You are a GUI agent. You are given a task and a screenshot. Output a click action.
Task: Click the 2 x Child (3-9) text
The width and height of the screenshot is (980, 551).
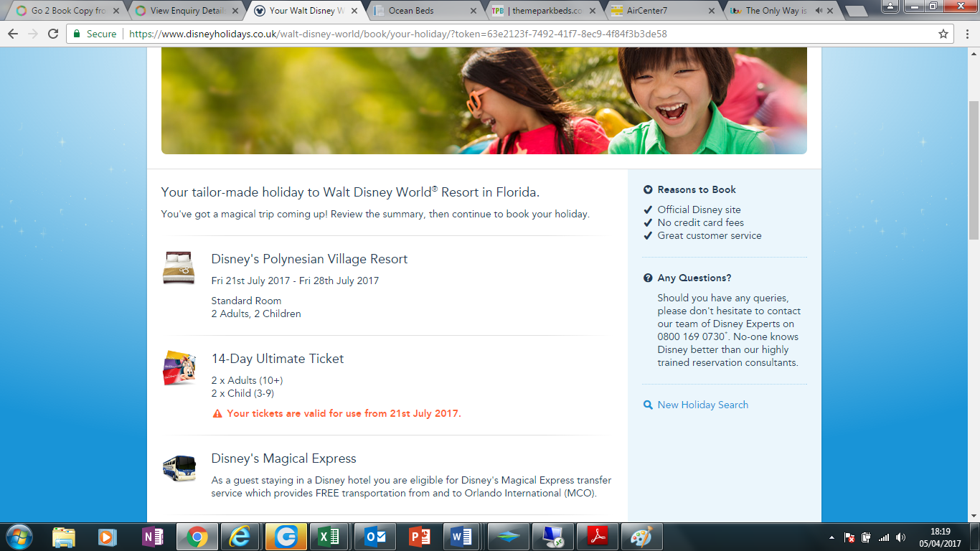coord(242,394)
